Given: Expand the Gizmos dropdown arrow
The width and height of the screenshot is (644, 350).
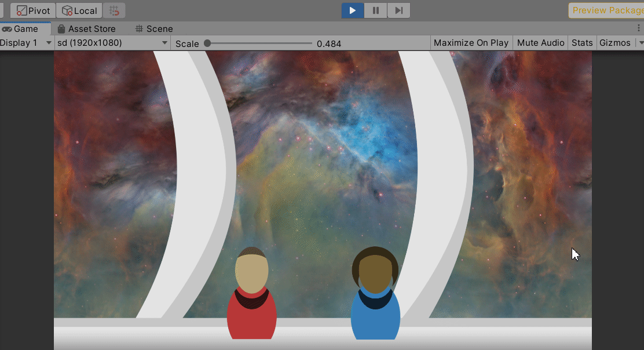Looking at the screenshot, I should point(640,43).
